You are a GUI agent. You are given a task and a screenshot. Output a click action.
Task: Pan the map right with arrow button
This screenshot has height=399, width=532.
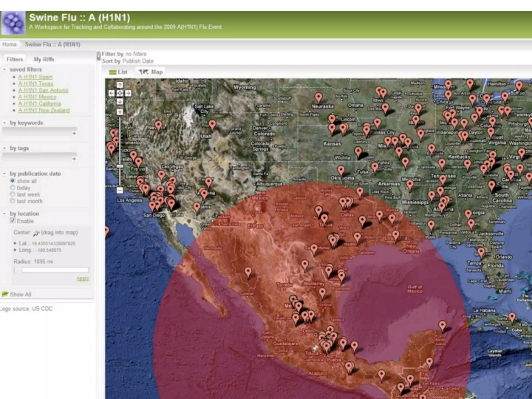tap(128, 93)
